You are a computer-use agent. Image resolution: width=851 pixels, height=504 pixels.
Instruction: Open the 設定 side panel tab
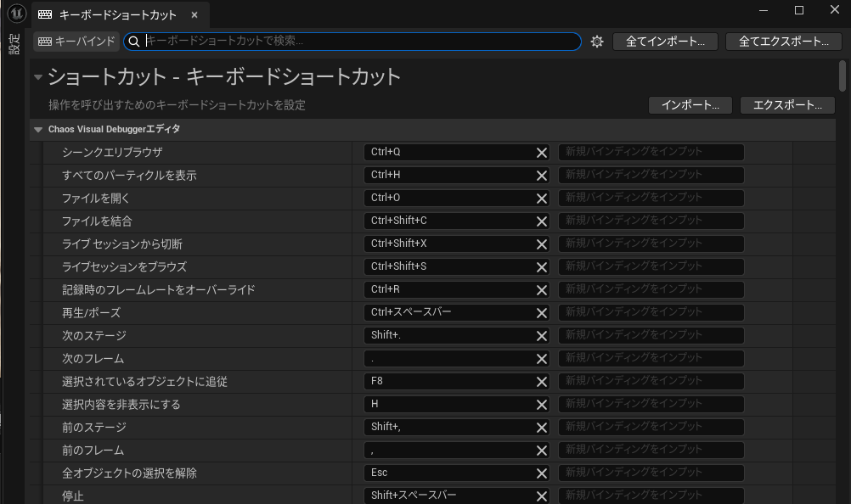coord(14,43)
